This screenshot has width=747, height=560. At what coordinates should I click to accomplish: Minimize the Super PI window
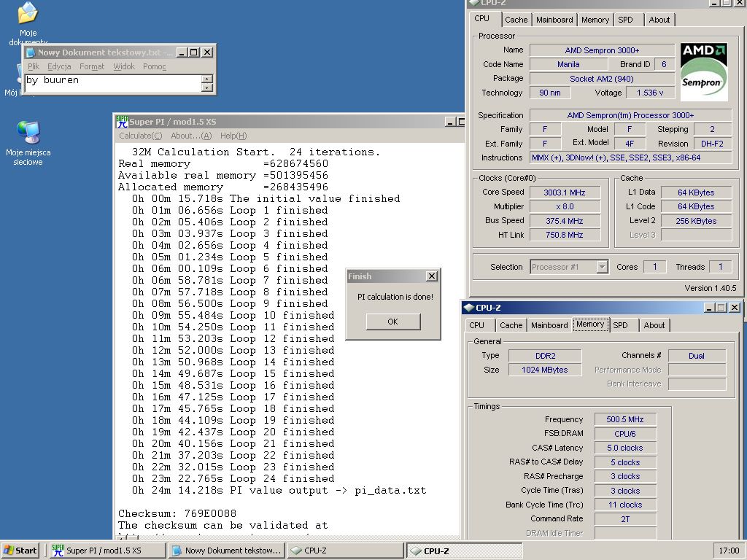pyautogui.click(x=450, y=122)
